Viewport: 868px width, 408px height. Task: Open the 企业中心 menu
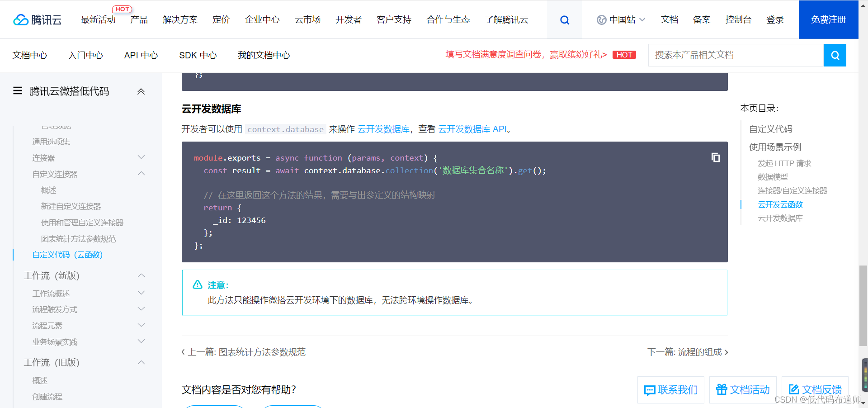click(262, 20)
